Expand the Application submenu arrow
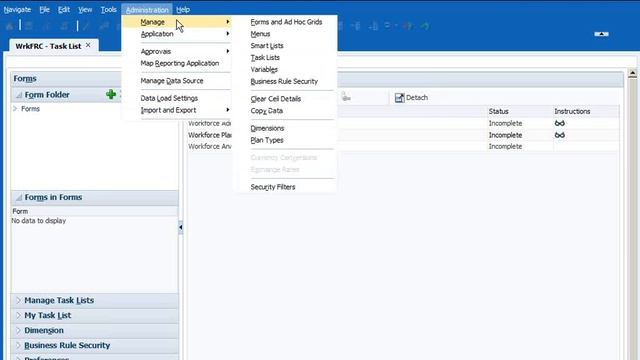 click(228, 33)
